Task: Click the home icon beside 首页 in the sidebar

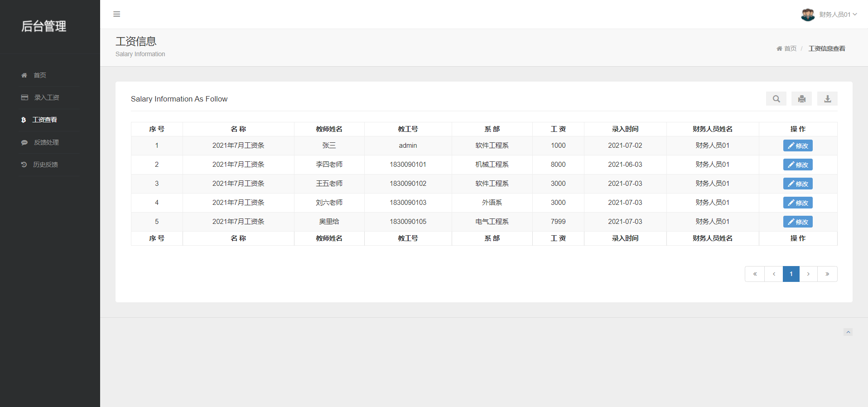Action: [x=24, y=75]
